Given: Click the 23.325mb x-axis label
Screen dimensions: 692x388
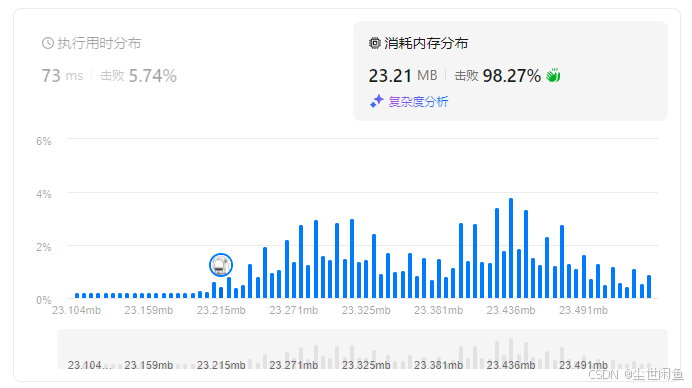Looking at the screenshot, I should pos(366,310).
